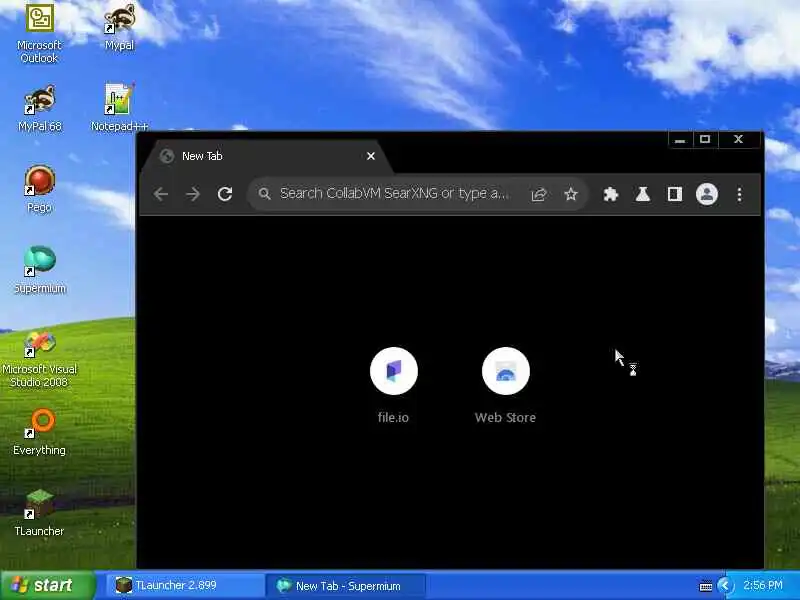Close the New Tab tab
This screenshot has height=600, width=800.
click(371, 156)
